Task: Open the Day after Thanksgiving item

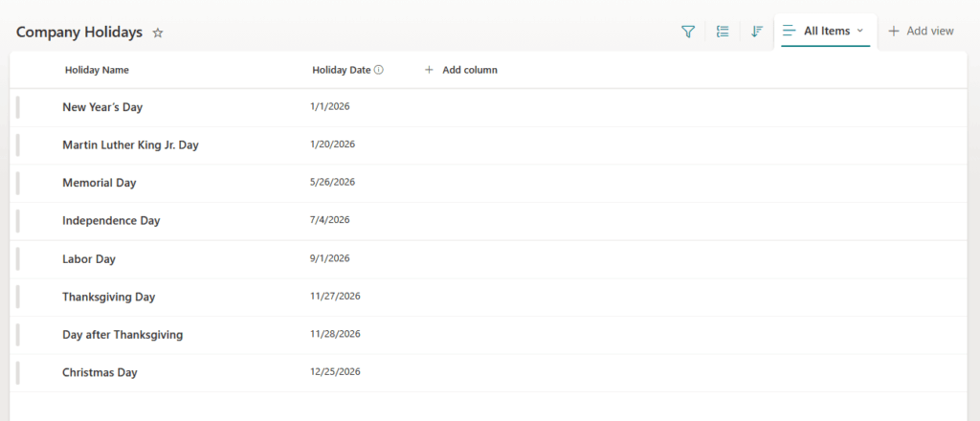Action: 122,335
